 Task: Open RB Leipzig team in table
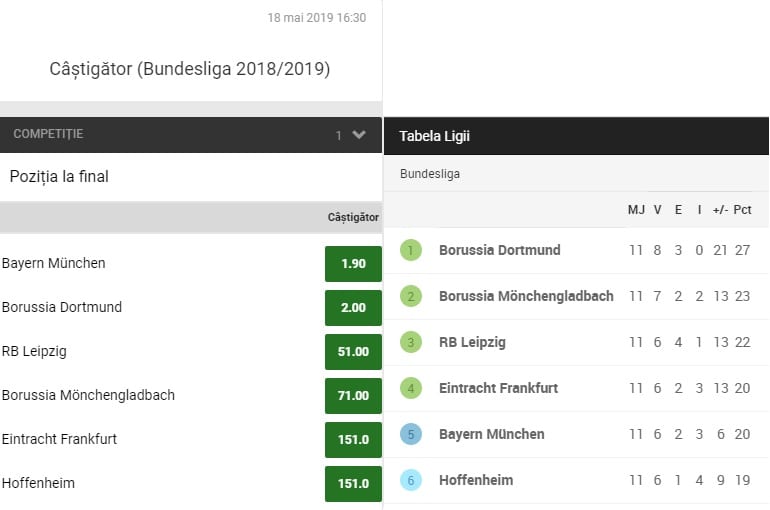pos(472,342)
